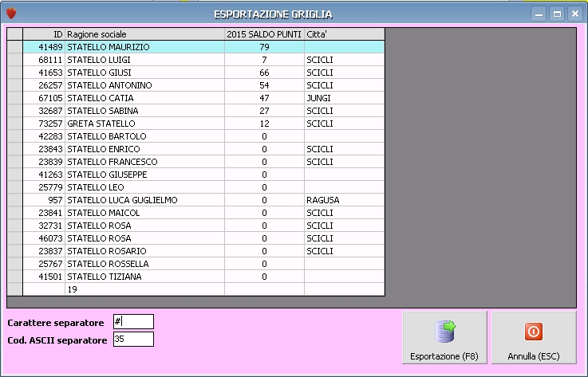Click ID cell 41489
The height and width of the screenshot is (377, 588).
[44, 47]
